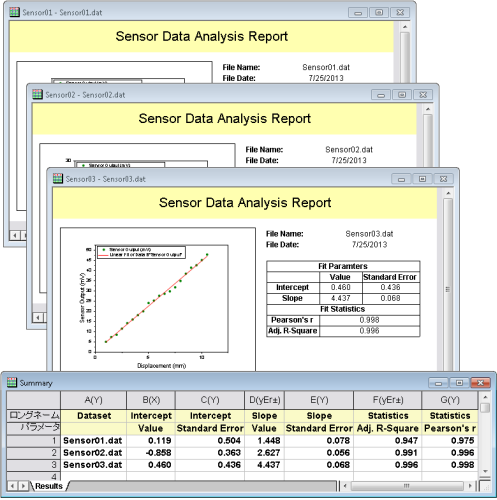Click the Summary workbook window icon
Viewport: 497px width, 500px height.
click(x=12, y=382)
